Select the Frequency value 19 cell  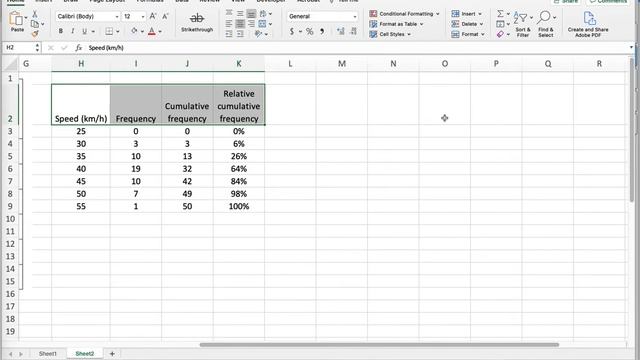click(136, 169)
